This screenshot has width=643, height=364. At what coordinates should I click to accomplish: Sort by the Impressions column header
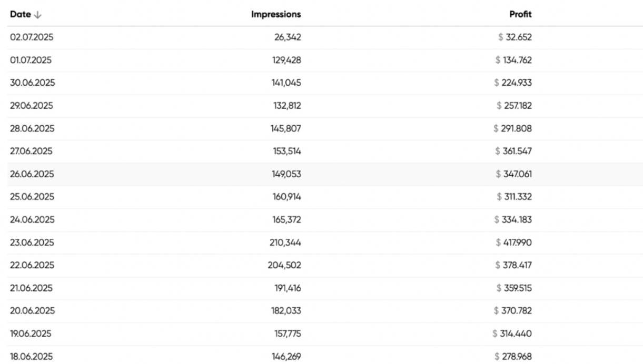[276, 15]
